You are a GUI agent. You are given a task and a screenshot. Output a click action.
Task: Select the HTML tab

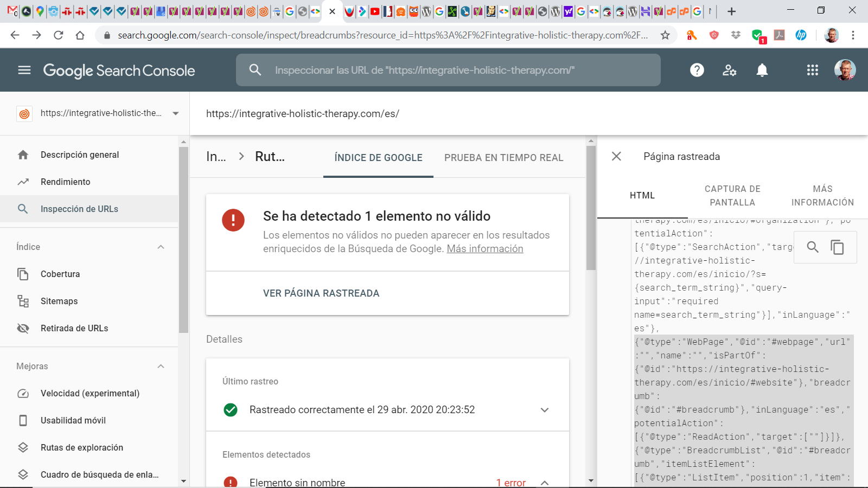(x=642, y=195)
